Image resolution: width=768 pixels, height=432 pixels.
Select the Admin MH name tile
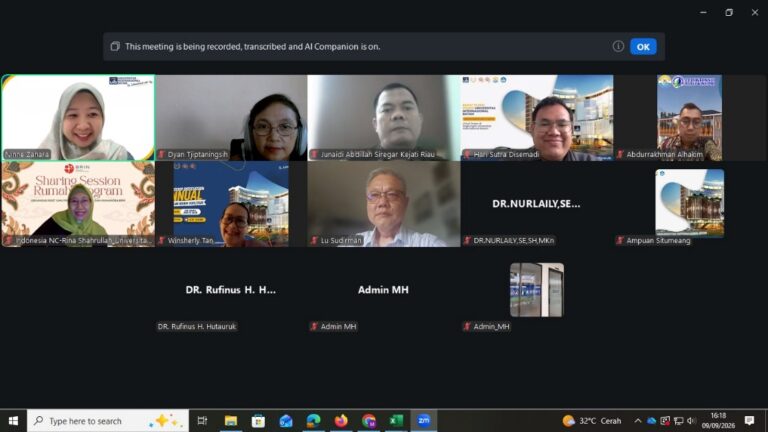[384, 290]
